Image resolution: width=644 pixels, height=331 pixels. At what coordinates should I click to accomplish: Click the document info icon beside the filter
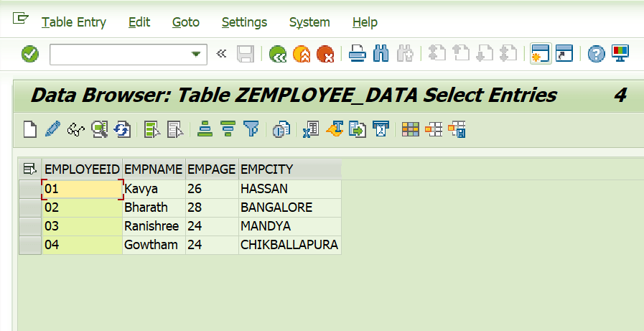281,130
